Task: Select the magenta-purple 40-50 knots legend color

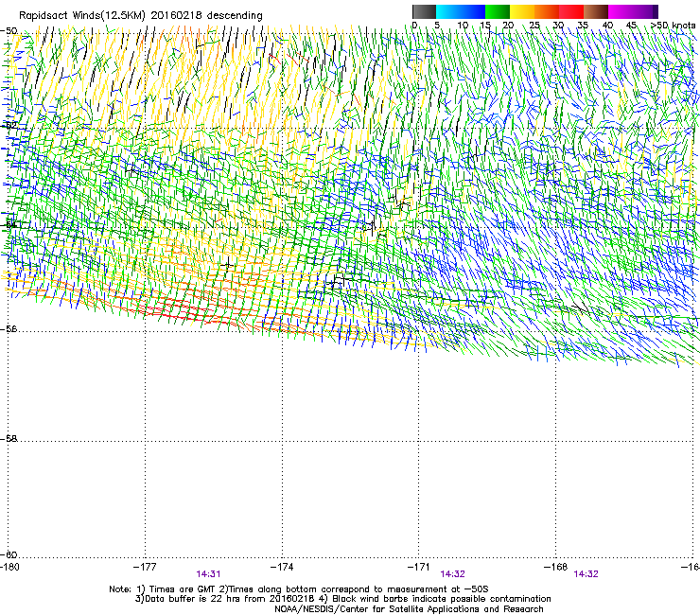Action: point(633,11)
